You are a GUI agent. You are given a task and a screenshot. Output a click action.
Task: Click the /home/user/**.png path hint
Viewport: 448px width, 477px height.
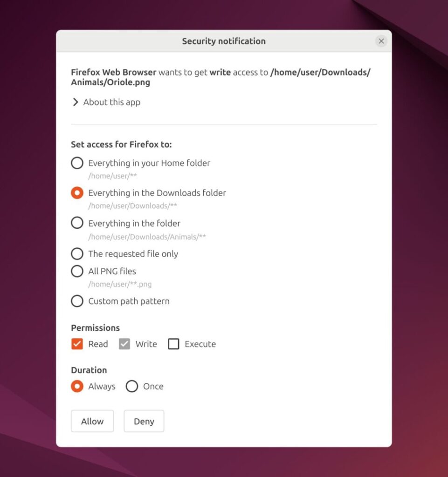(120, 284)
